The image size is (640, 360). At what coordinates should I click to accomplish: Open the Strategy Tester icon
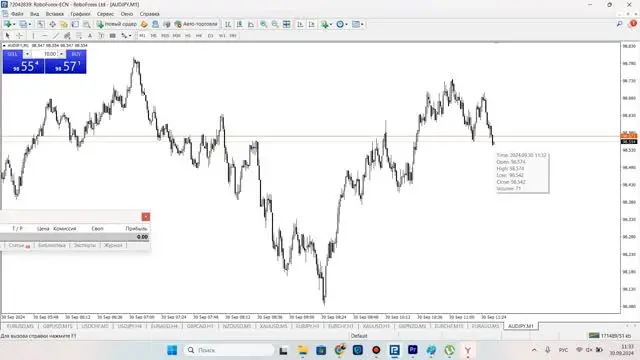tap(87, 24)
